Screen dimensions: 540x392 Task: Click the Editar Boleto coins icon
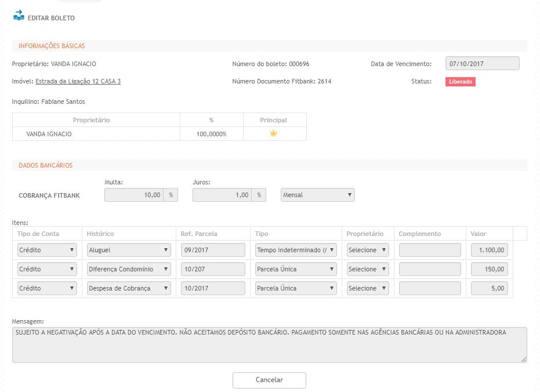tap(19, 16)
